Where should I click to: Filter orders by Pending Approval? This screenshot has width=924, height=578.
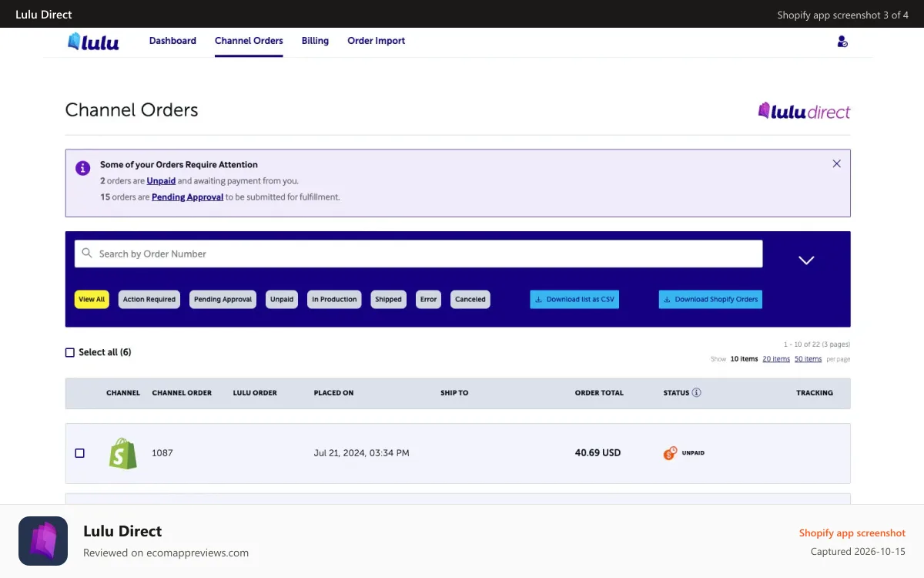coord(223,299)
